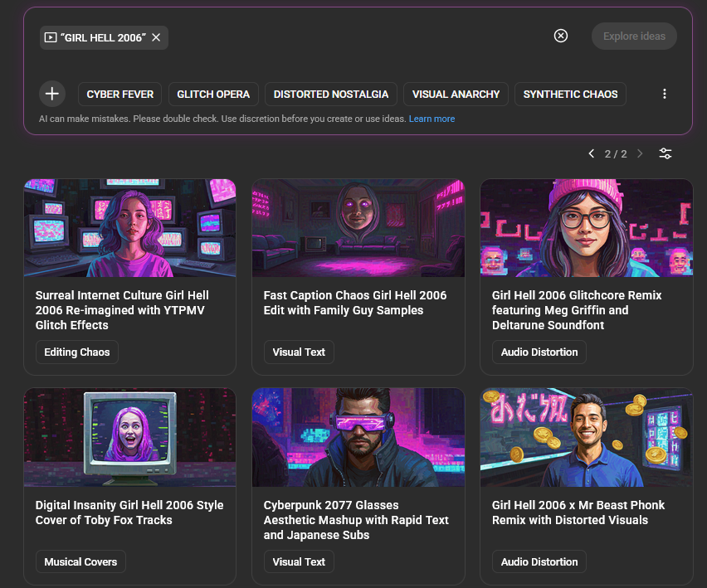
Task: Click Audio Distortion tag under Mr Beast Phonk
Action: pos(539,561)
